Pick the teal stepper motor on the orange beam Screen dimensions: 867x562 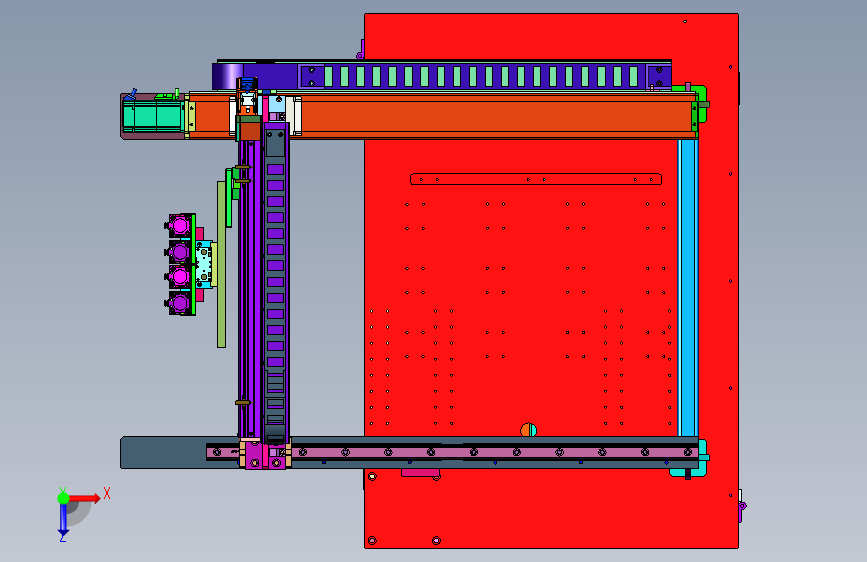[152, 117]
